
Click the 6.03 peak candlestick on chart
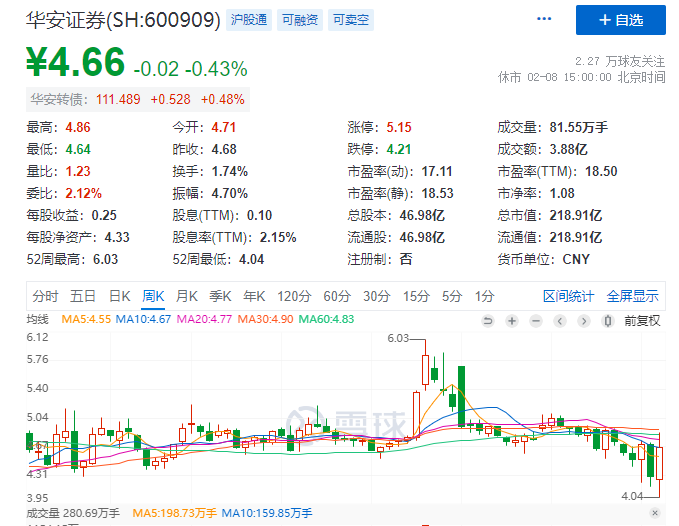pyautogui.click(x=425, y=368)
